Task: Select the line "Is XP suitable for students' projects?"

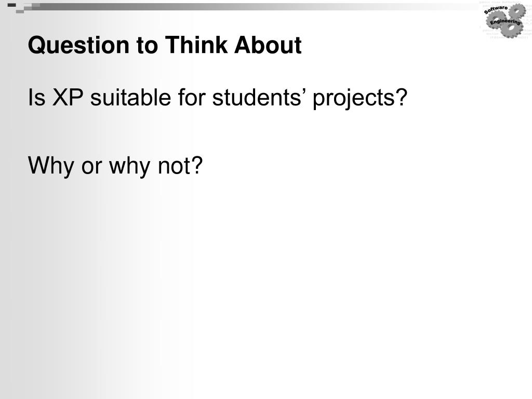Action: [x=218, y=98]
